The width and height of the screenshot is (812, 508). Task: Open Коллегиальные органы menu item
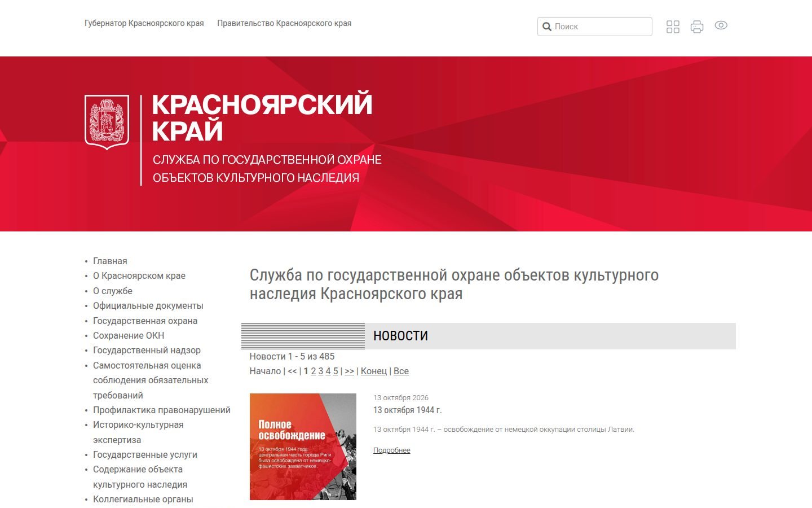point(143,499)
